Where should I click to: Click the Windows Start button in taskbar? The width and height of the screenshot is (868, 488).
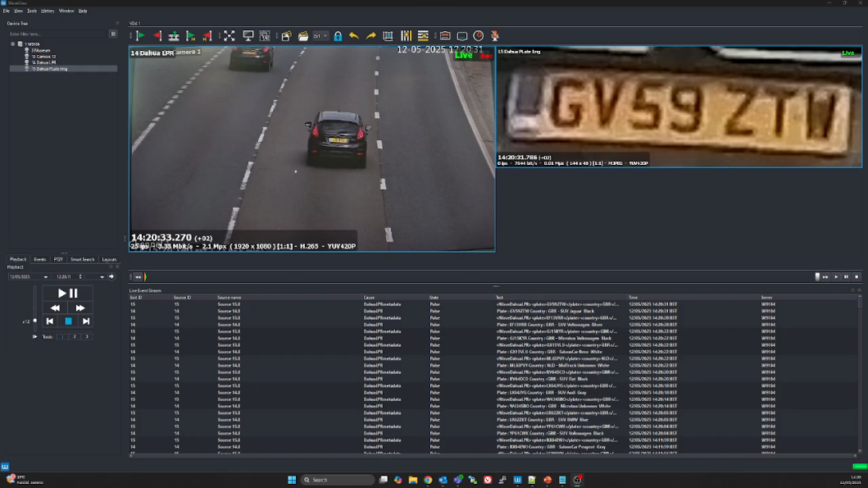click(x=292, y=480)
